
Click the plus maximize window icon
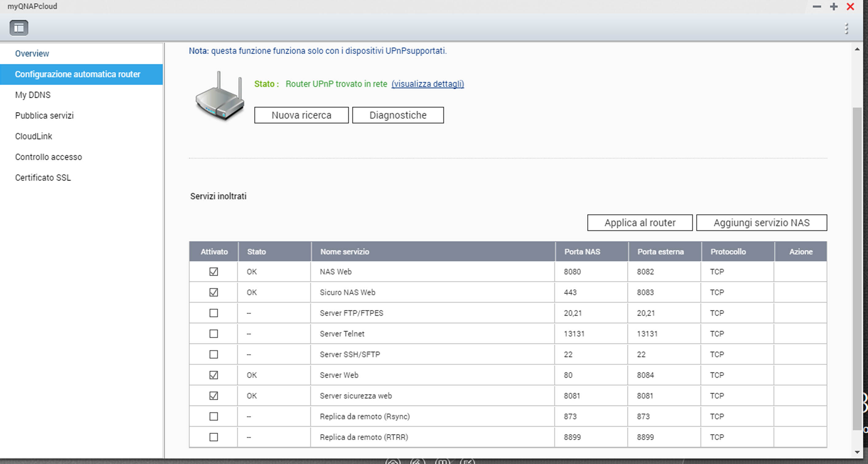point(834,7)
